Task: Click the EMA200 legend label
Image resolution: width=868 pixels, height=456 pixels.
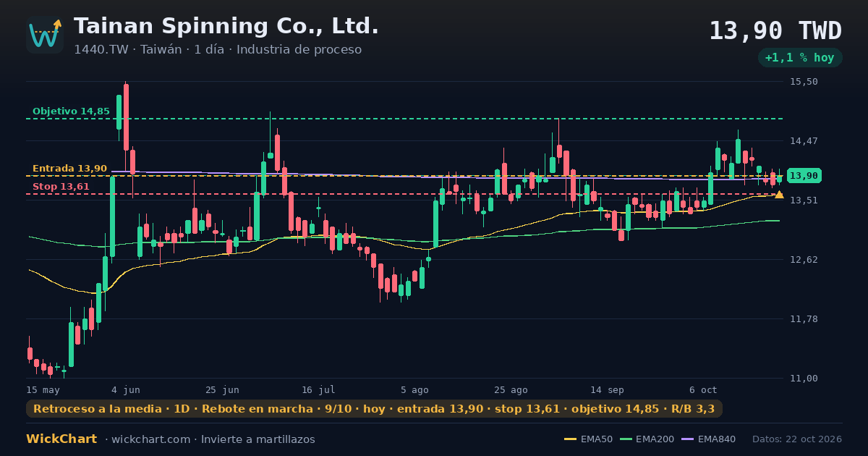Action: (x=655, y=439)
